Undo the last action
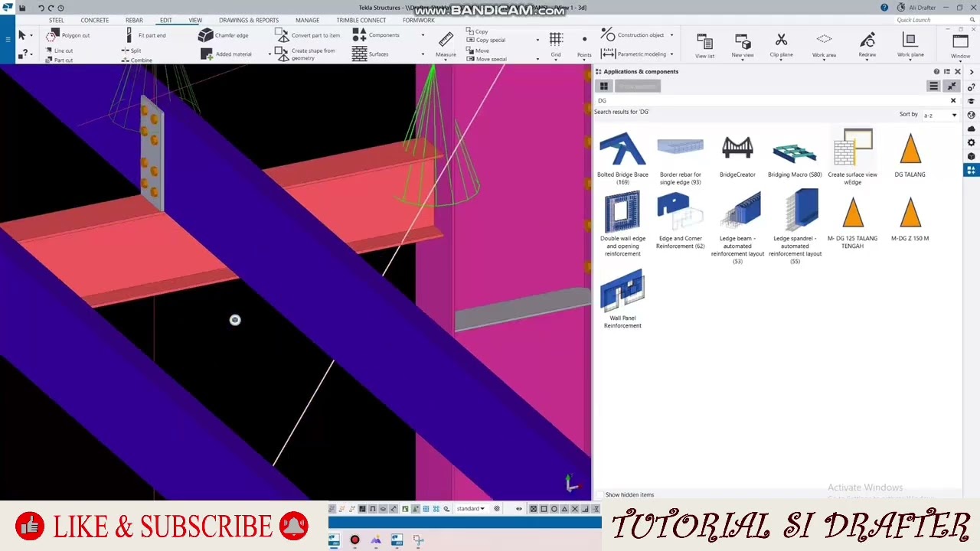Screen dimensions: 980x551 [x=41, y=8]
